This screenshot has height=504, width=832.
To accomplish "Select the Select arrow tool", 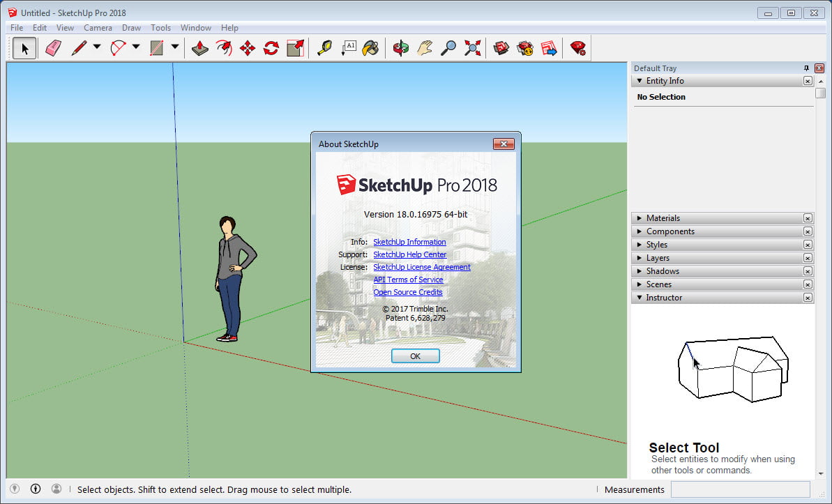I will click(x=24, y=48).
